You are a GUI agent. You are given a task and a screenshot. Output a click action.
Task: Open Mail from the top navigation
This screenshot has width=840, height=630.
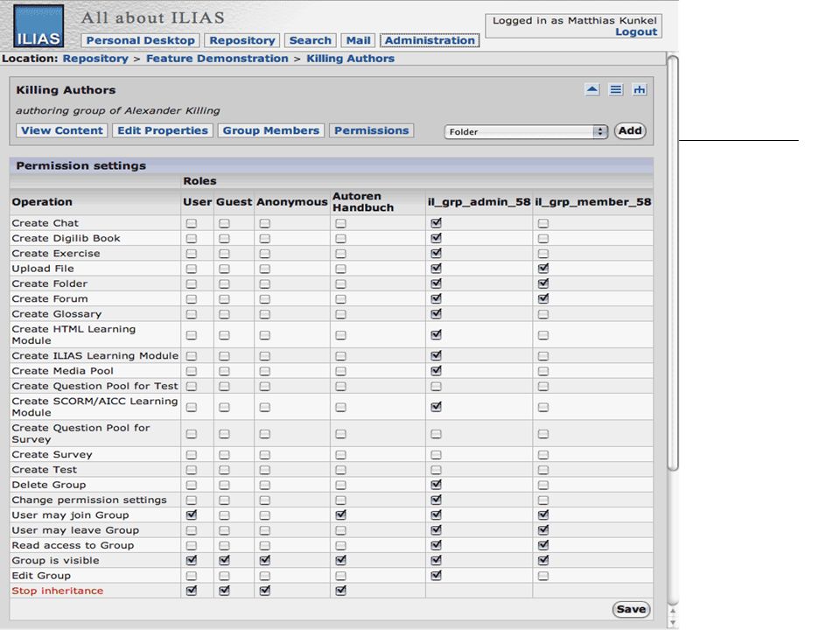pyautogui.click(x=358, y=40)
